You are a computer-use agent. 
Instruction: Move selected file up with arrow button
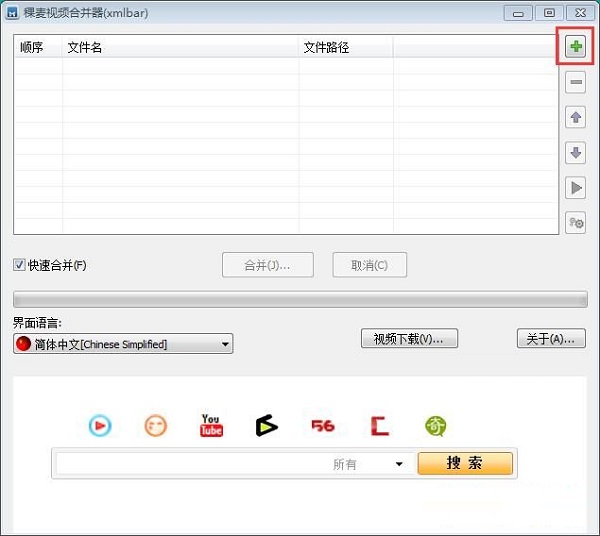tap(576, 117)
